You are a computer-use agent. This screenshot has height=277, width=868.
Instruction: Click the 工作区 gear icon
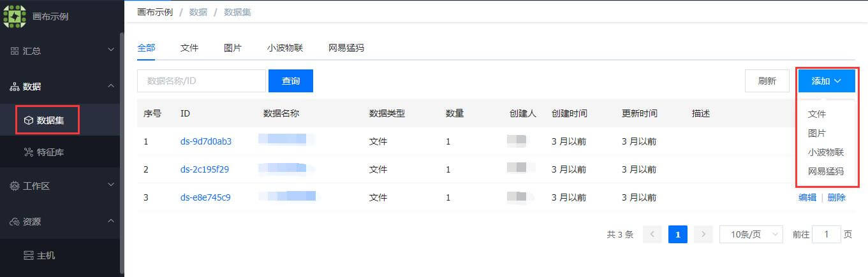pos(15,186)
